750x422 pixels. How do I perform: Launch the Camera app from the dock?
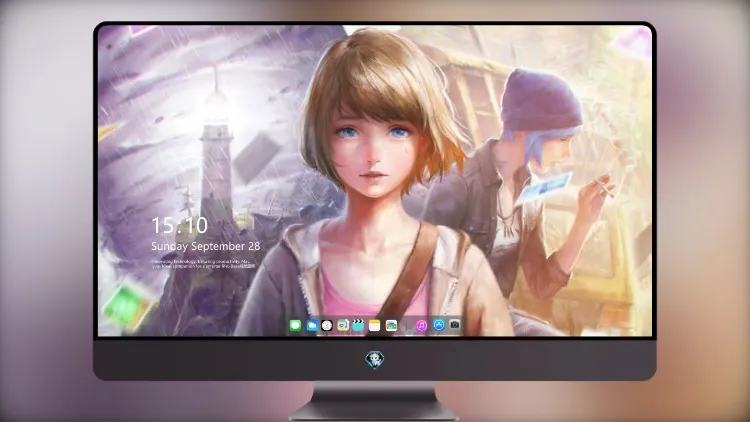coord(454,324)
